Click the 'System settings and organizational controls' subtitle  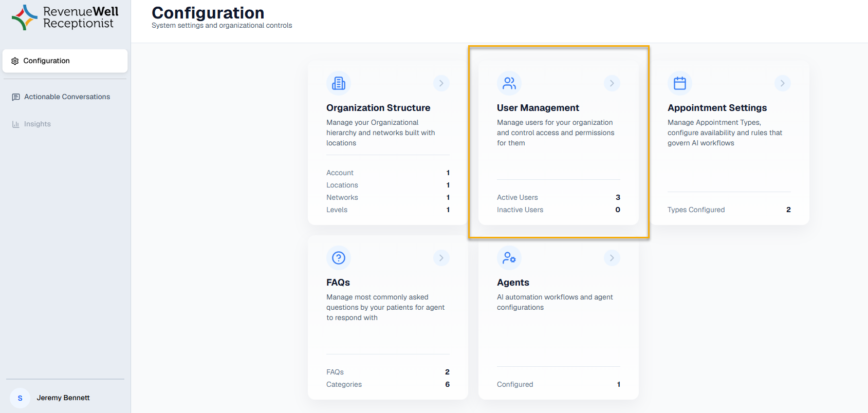point(222,26)
